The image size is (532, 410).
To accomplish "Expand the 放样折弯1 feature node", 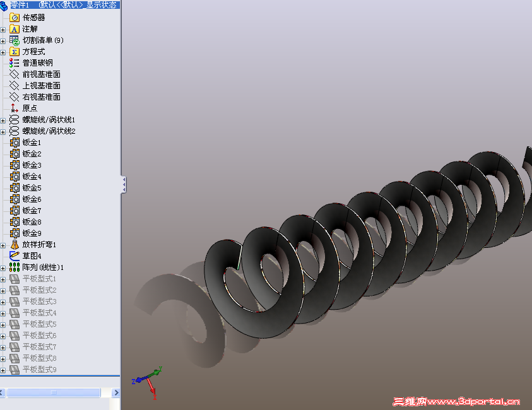I will 3,245.
